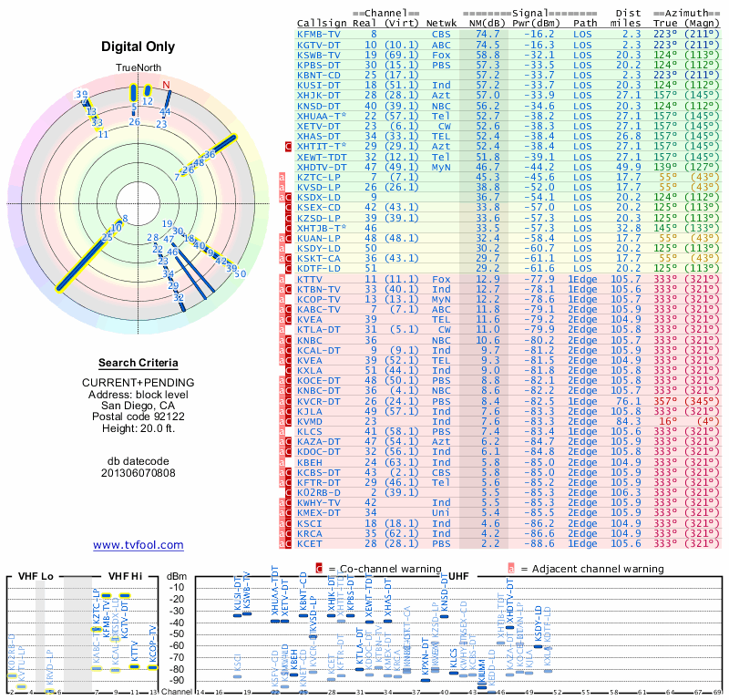Click the UHF label in spectrum chart
729x700 pixels.
pos(459,576)
